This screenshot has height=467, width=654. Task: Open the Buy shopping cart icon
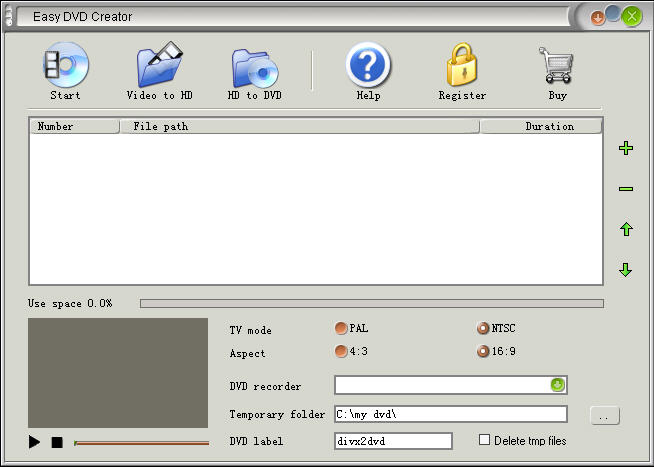tap(556, 65)
